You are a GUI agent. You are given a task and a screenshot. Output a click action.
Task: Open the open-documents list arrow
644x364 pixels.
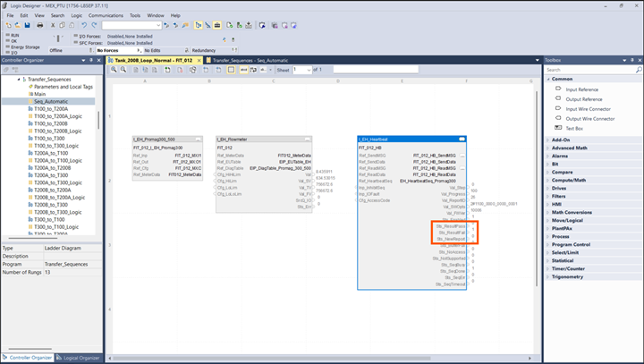pos(538,61)
